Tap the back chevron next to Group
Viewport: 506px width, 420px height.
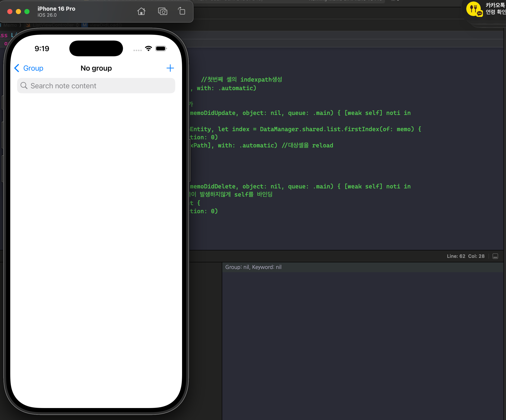(x=17, y=68)
